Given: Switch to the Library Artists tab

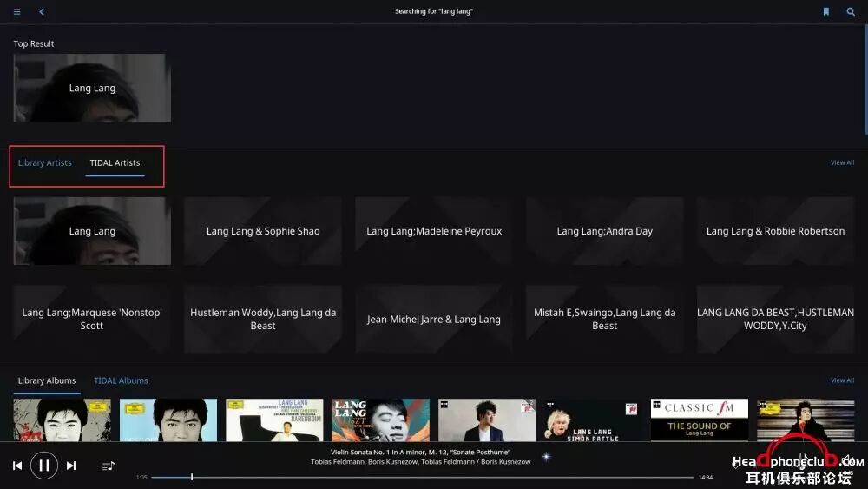Looking at the screenshot, I should pyautogui.click(x=45, y=162).
